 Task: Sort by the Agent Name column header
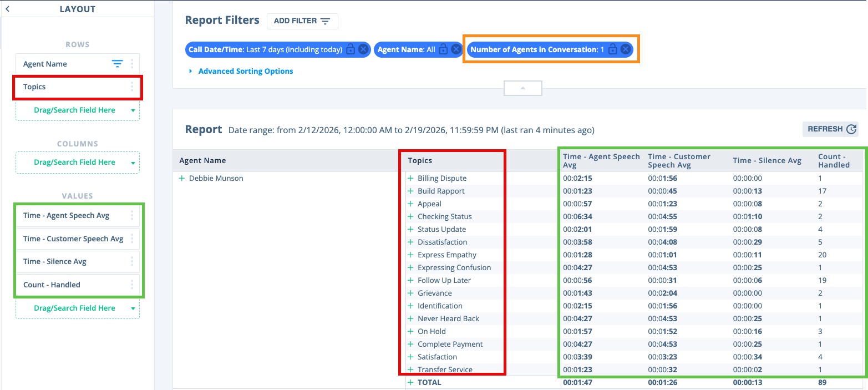pyautogui.click(x=202, y=161)
